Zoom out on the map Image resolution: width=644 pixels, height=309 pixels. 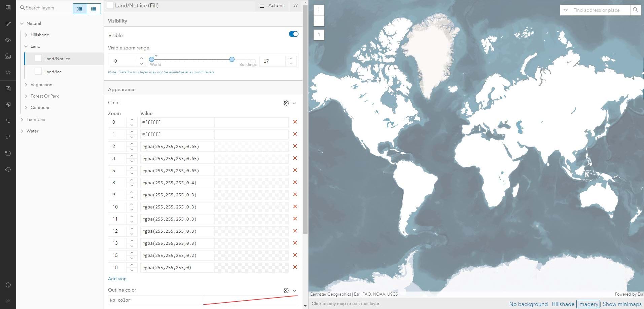click(319, 21)
